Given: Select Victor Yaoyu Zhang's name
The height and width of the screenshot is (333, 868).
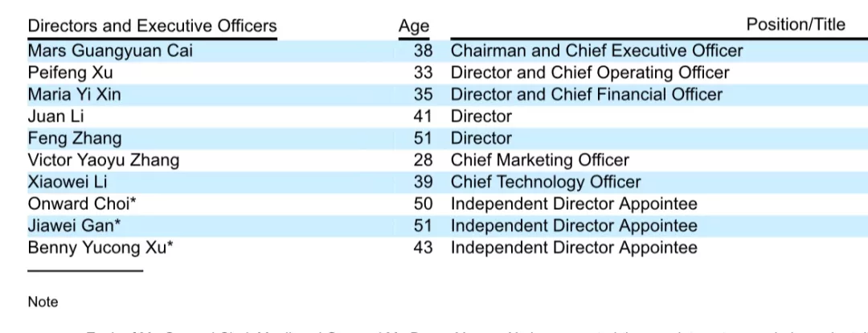Looking at the screenshot, I should pyautogui.click(x=104, y=160).
